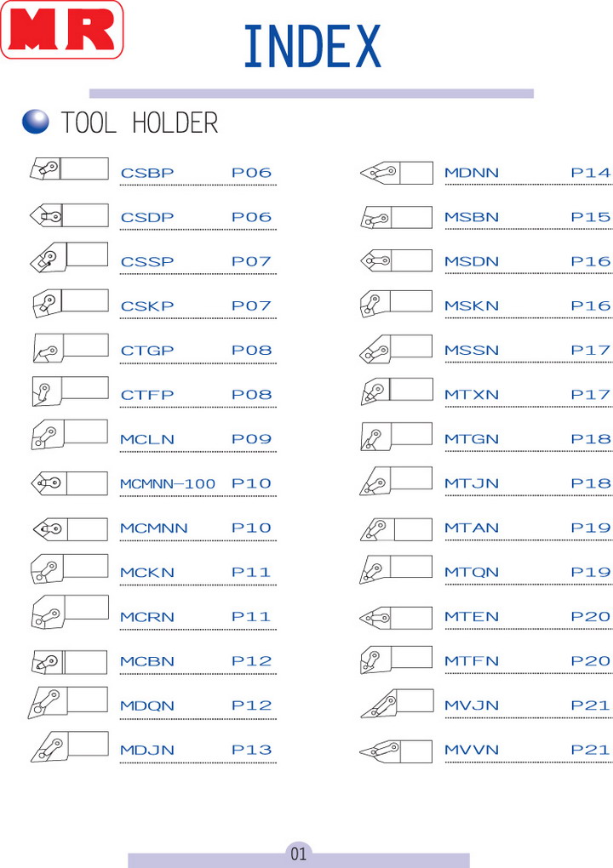Click the blue sphere bullet icon

[x=36, y=123]
